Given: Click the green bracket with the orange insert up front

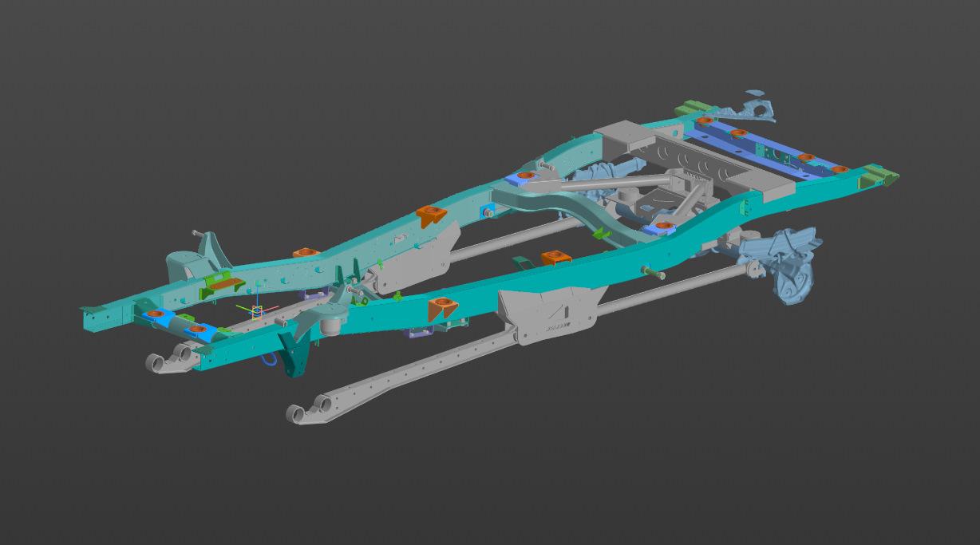Looking at the screenshot, I should tap(219, 282).
